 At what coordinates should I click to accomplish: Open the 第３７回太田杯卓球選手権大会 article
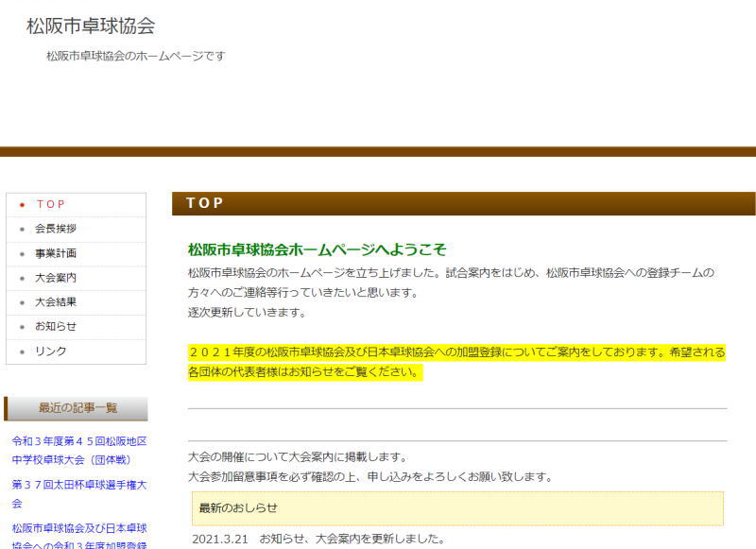[x=78, y=493]
